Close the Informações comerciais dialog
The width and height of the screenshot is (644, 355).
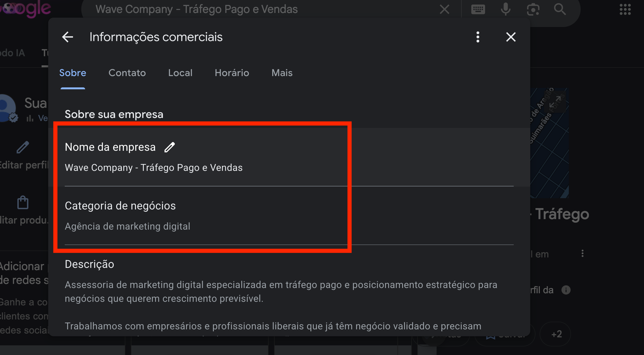click(x=511, y=37)
